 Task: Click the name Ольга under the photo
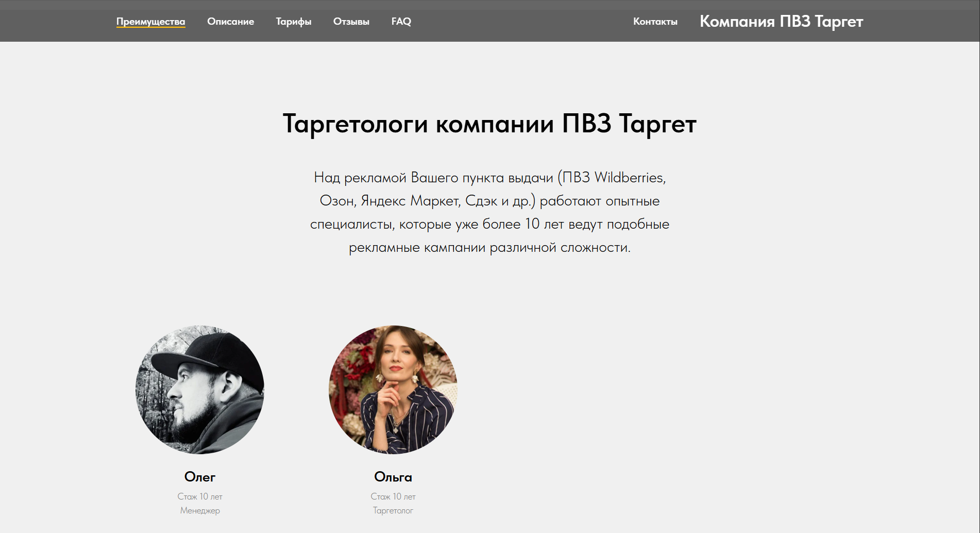click(393, 477)
